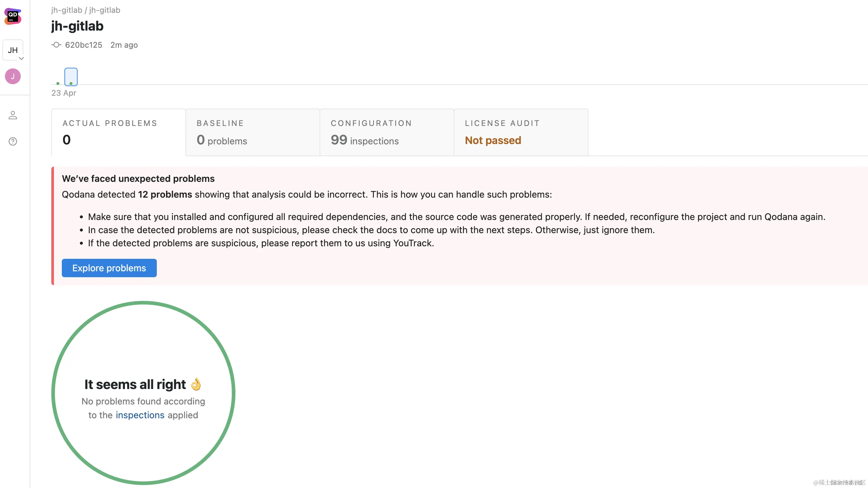The height and width of the screenshot is (488, 868).
Task: Open first jh-gitlab breadcrumb link
Action: tap(66, 10)
